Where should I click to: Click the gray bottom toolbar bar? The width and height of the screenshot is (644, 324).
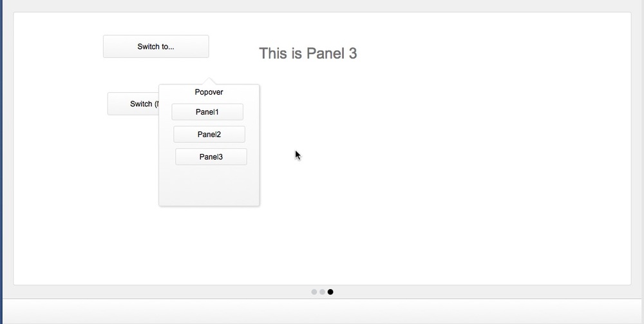click(x=323, y=312)
